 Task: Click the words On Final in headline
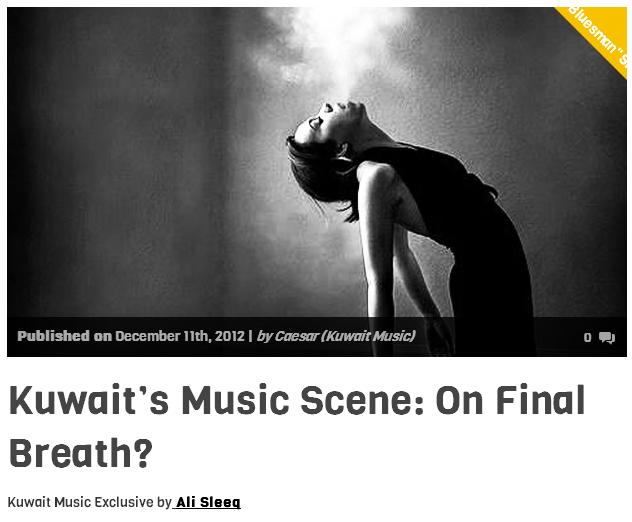(x=510, y=400)
